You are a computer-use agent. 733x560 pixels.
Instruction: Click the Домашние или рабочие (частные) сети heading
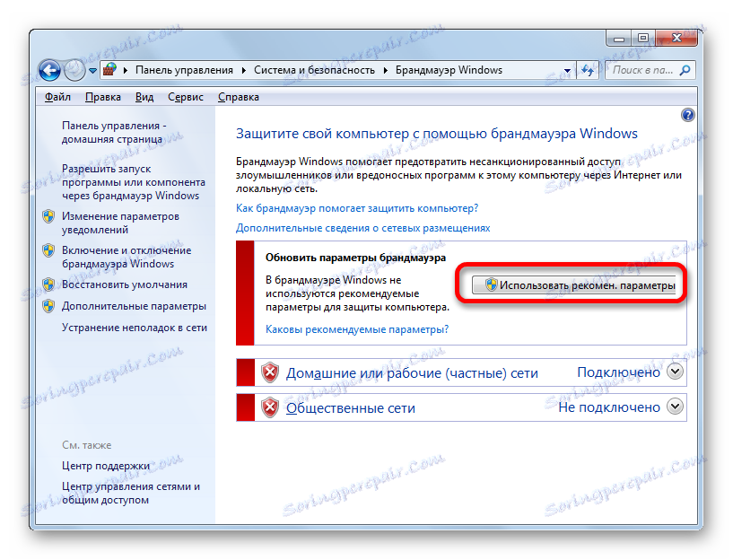pos(412,373)
